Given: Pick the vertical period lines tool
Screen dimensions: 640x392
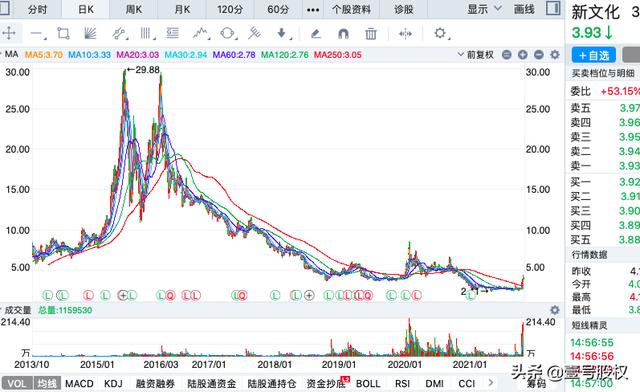Looking at the screenshot, I should (146, 33).
